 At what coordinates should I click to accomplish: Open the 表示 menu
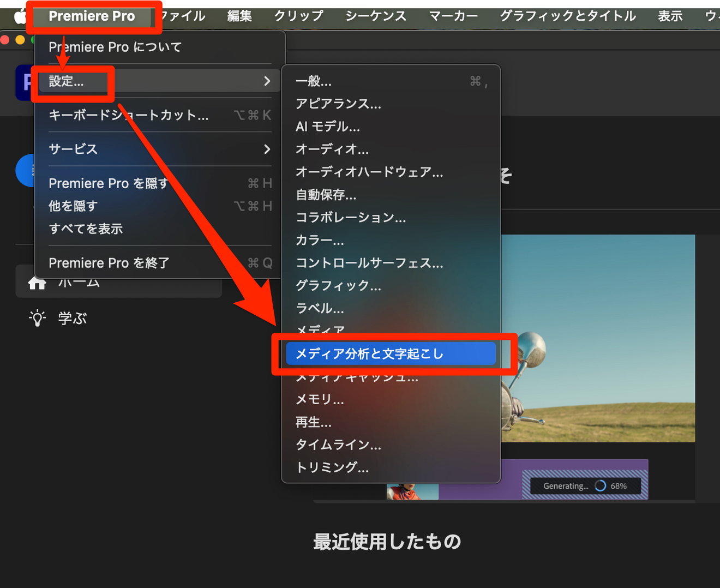[670, 16]
